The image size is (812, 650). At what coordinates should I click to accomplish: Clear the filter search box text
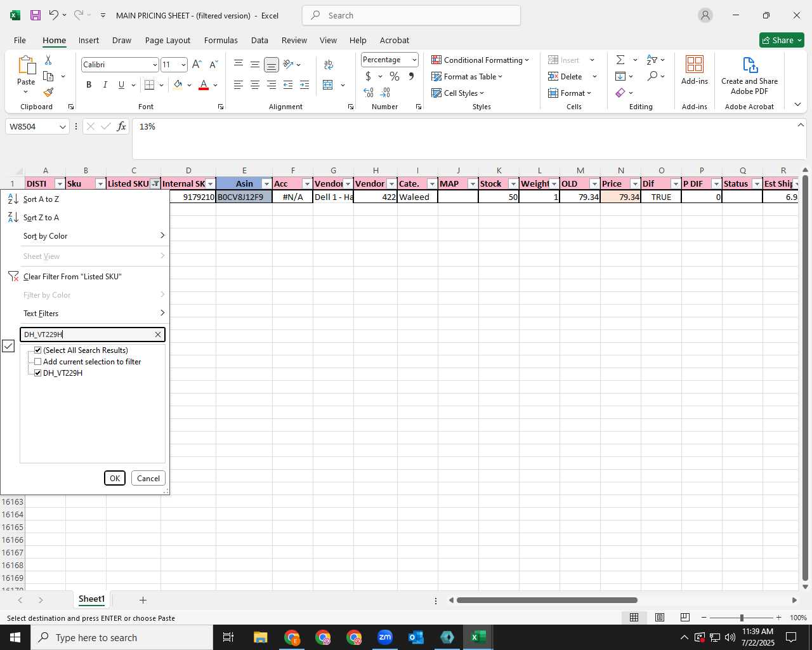158,335
